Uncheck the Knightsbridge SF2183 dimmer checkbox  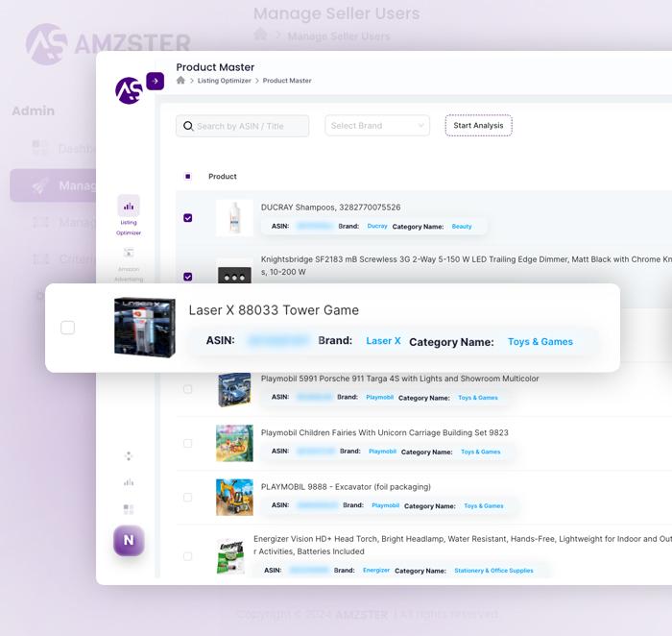point(188,277)
